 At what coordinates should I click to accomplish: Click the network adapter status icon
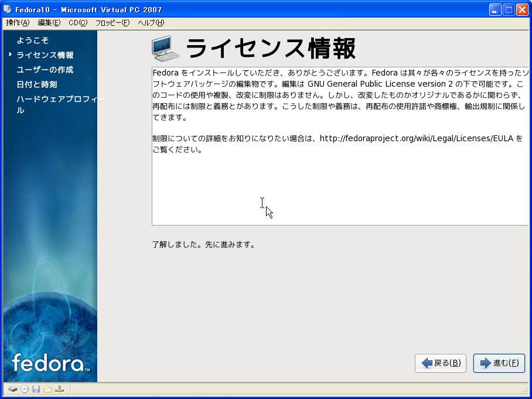(59, 389)
